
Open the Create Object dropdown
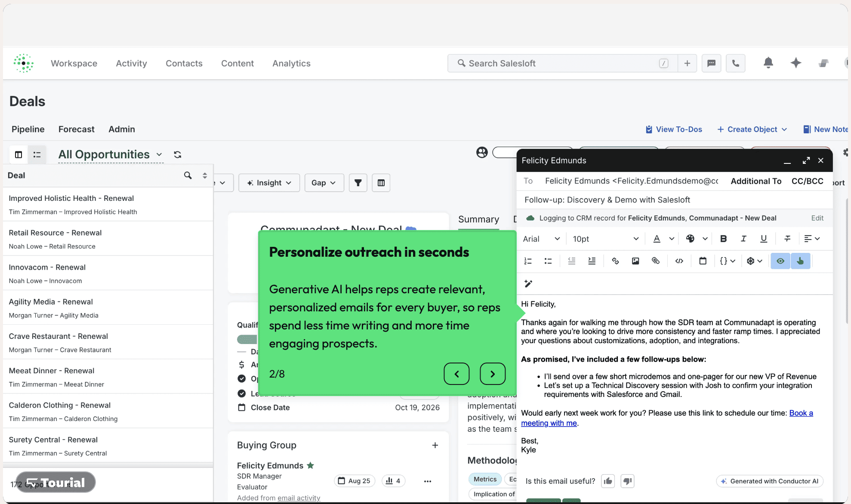point(752,129)
